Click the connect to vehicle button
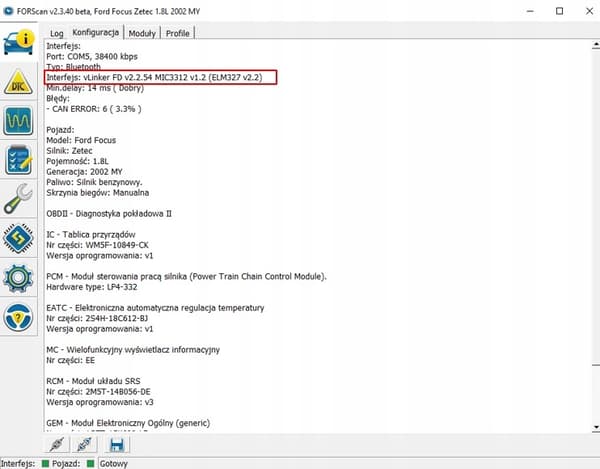The image size is (600, 469). click(57, 445)
